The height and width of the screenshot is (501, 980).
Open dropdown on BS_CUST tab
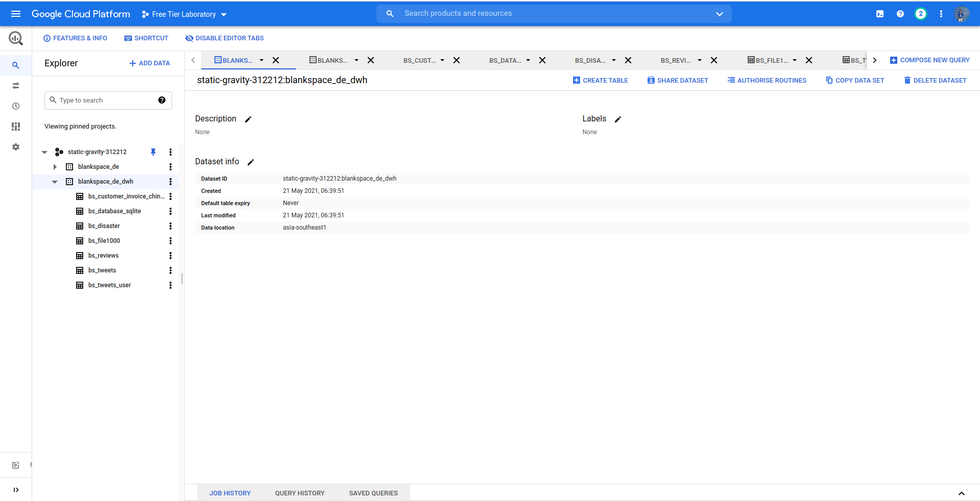point(442,60)
